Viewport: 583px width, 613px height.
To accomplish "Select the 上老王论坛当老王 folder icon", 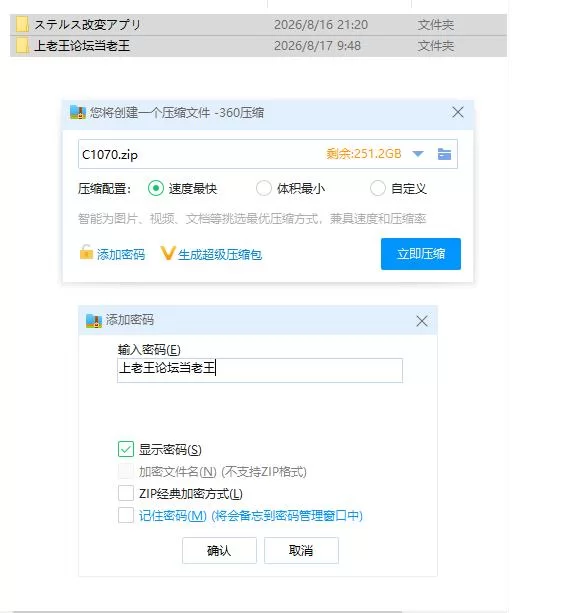I will point(22,46).
